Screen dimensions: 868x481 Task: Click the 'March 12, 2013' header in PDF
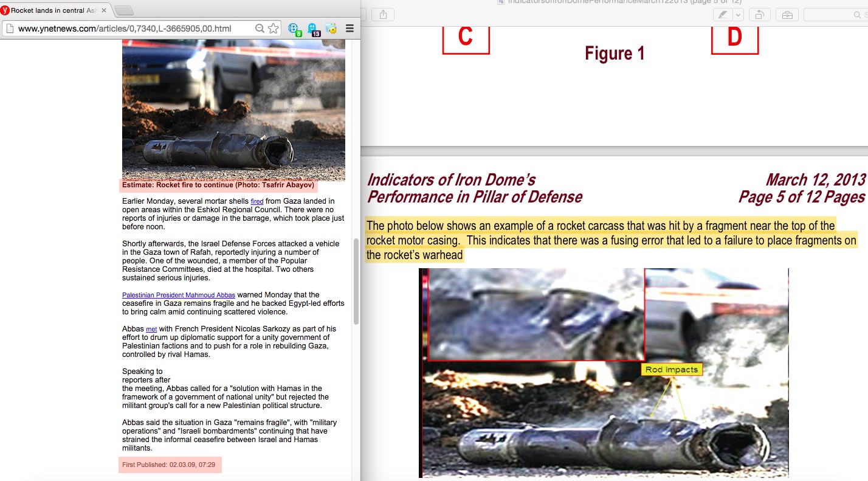pos(815,180)
